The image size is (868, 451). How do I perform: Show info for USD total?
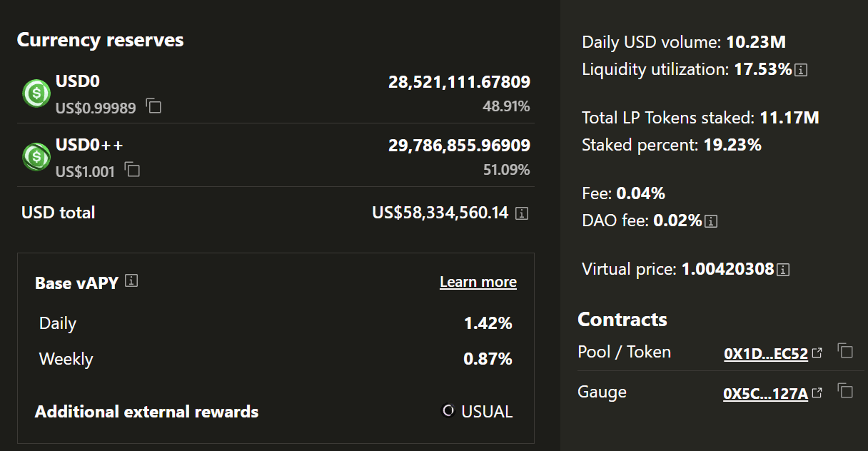click(x=522, y=213)
